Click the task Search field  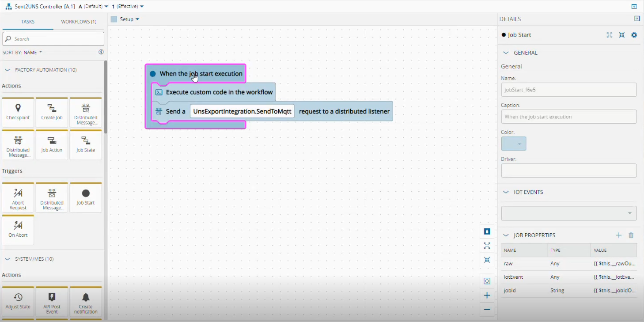53,39
